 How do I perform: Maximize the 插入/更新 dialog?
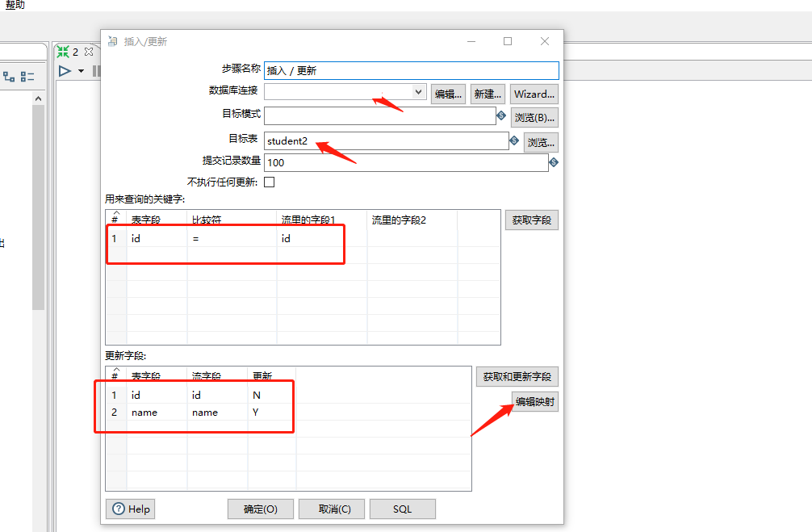pyautogui.click(x=508, y=41)
